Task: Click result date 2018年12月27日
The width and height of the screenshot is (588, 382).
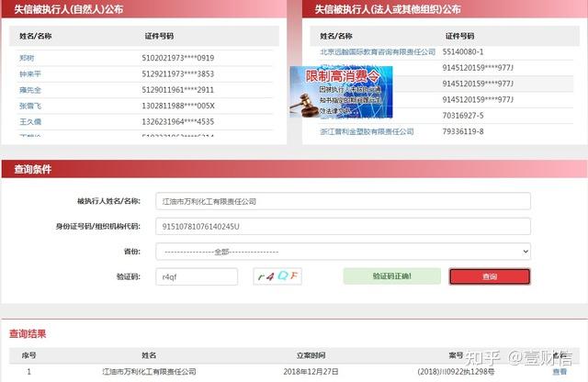Action: click(311, 372)
